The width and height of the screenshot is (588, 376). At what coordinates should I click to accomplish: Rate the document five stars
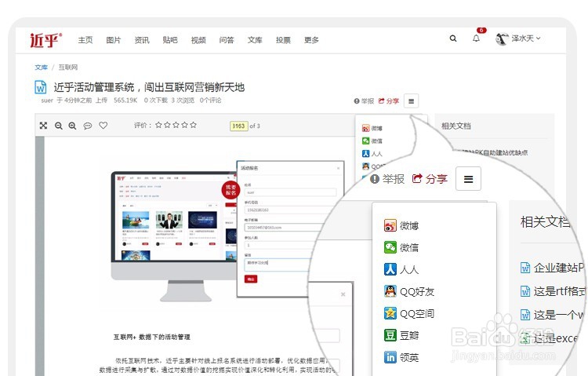click(x=193, y=125)
